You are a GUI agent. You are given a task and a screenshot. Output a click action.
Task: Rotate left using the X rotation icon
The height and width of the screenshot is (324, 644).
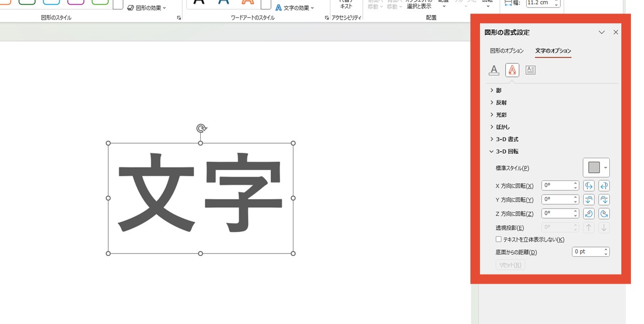589,185
